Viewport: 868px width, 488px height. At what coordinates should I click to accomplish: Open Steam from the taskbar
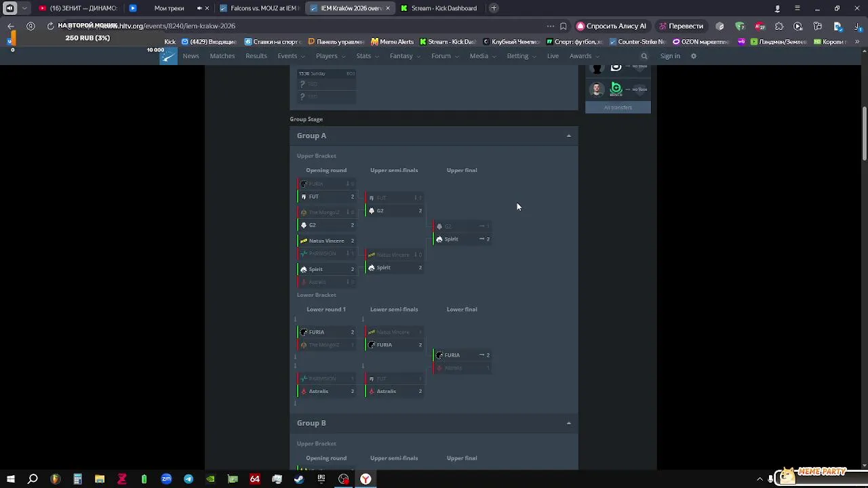pos(299,479)
